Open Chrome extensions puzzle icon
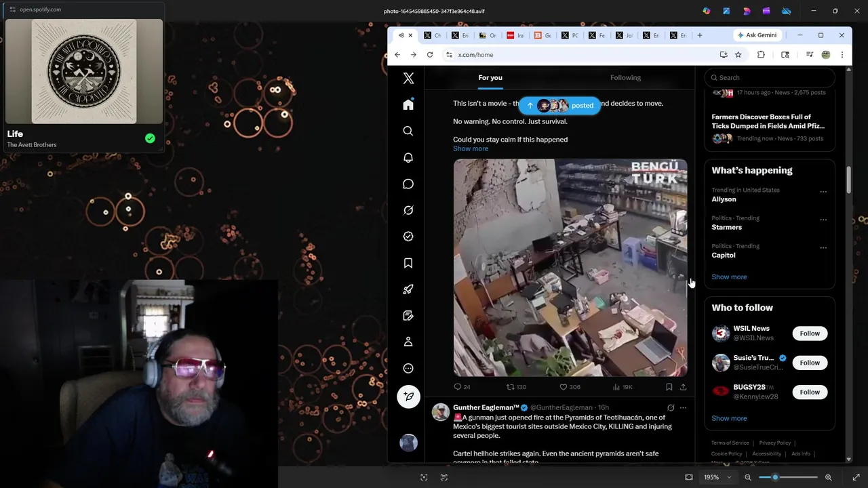Viewport: 868px width, 488px height. [761, 55]
